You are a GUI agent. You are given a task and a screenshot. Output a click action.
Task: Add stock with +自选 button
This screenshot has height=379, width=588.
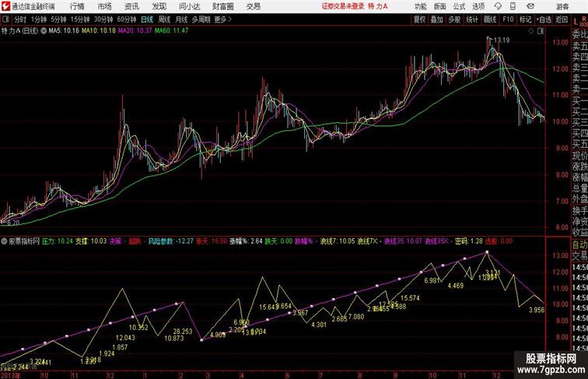[x=544, y=19]
